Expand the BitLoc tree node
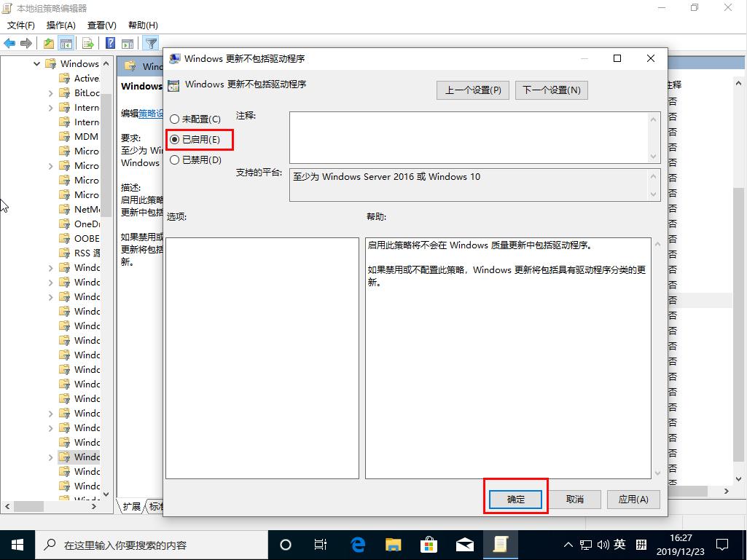 pyautogui.click(x=50, y=92)
